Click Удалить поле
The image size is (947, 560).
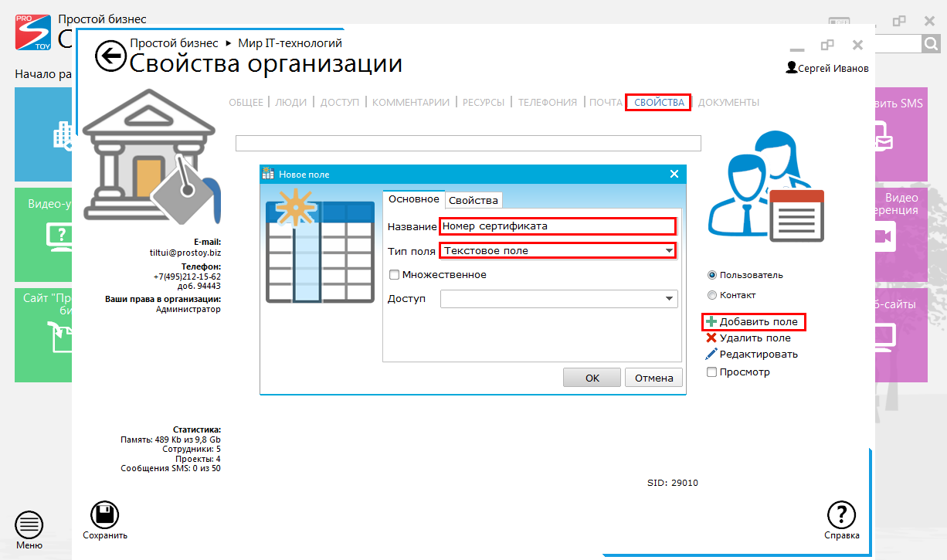[755, 338]
